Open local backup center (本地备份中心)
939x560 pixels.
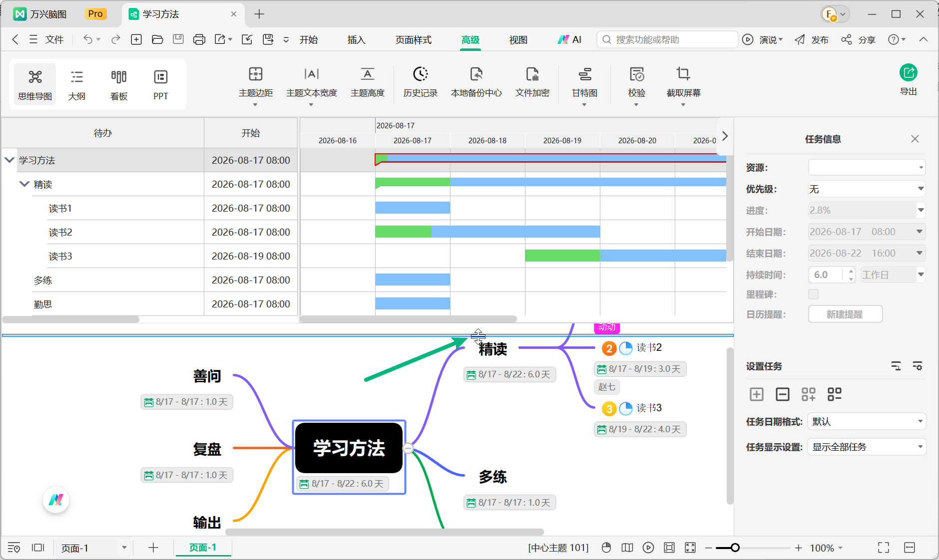click(476, 83)
